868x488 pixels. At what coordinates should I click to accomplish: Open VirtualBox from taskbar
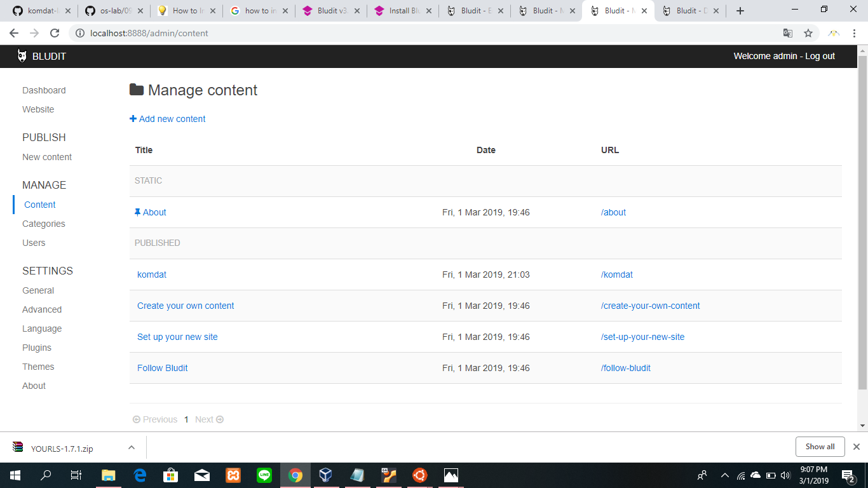pyautogui.click(x=326, y=475)
